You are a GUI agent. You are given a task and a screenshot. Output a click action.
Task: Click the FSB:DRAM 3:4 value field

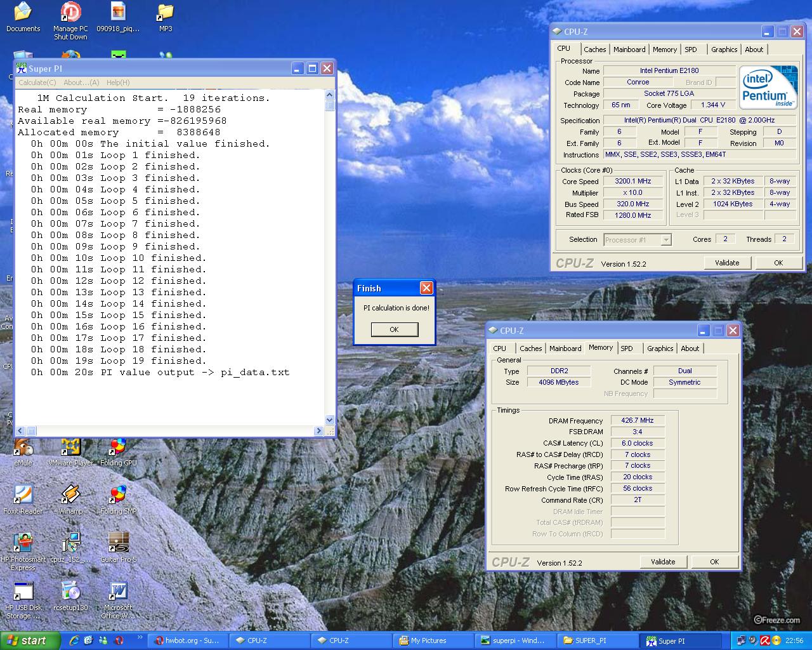point(638,432)
